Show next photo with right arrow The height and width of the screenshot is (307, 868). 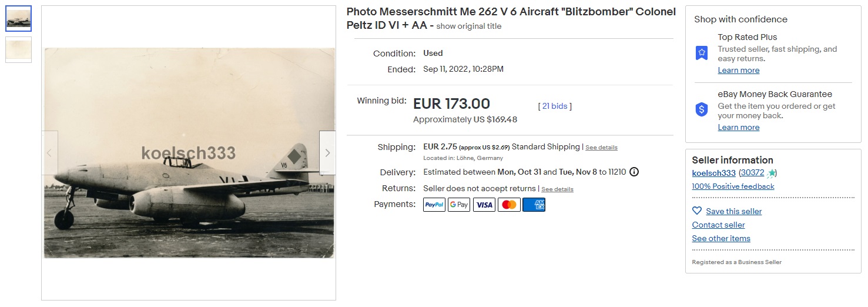327,153
